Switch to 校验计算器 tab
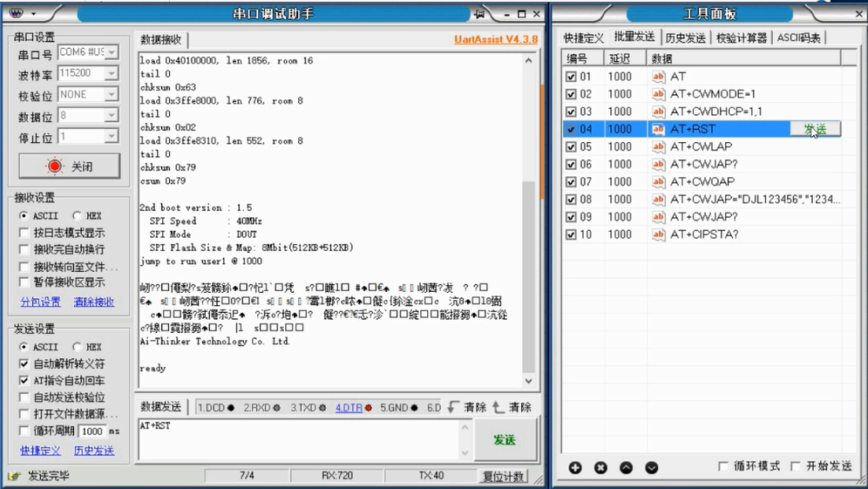This screenshot has width=868, height=489. click(742, 37)
